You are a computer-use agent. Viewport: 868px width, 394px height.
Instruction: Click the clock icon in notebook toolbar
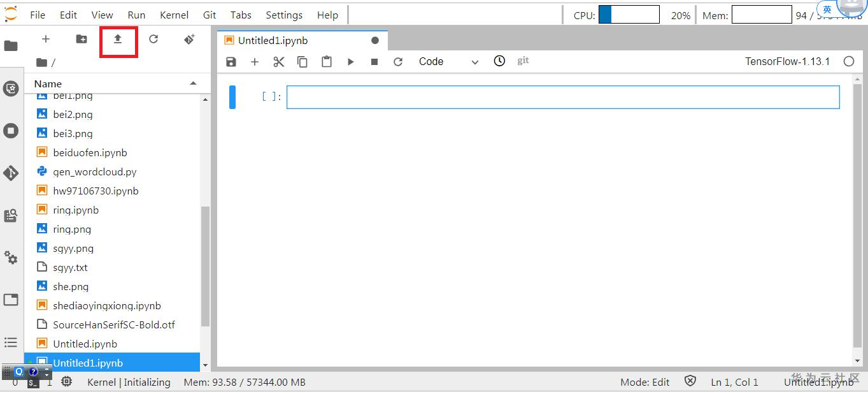[x=499, y=61]
